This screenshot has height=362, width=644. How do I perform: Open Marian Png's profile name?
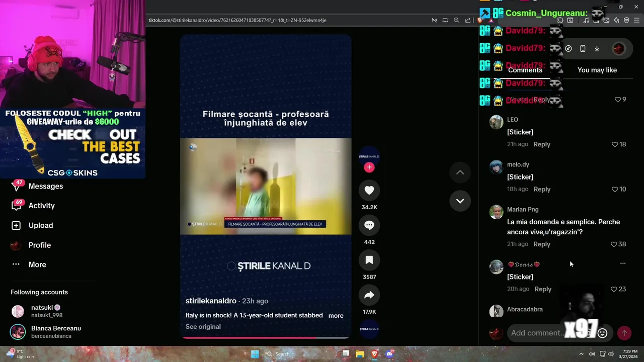[523, 209]
